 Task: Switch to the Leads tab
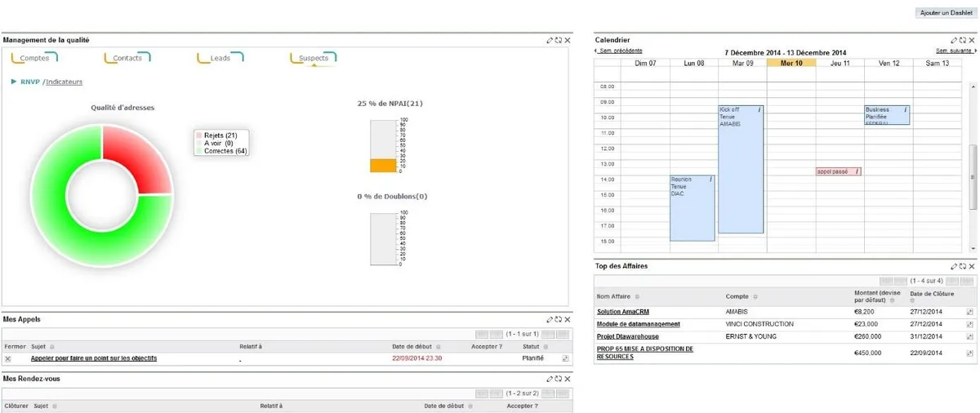click(x=220, y=58)
